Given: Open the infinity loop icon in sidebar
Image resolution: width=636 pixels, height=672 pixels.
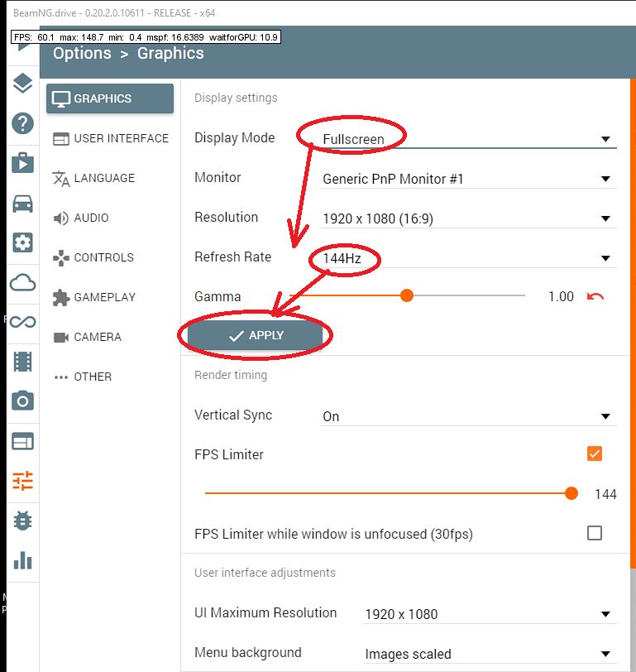Looking at the screenshot, I should [22, 322].
